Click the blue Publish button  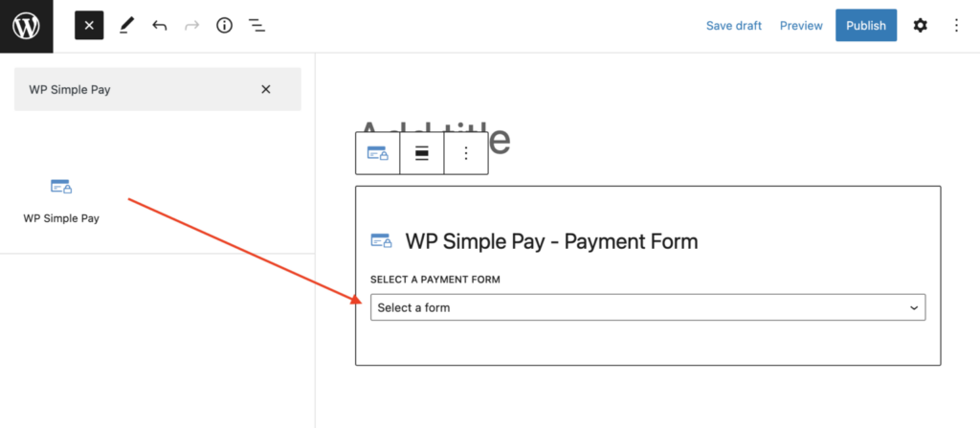click(865, 26)
